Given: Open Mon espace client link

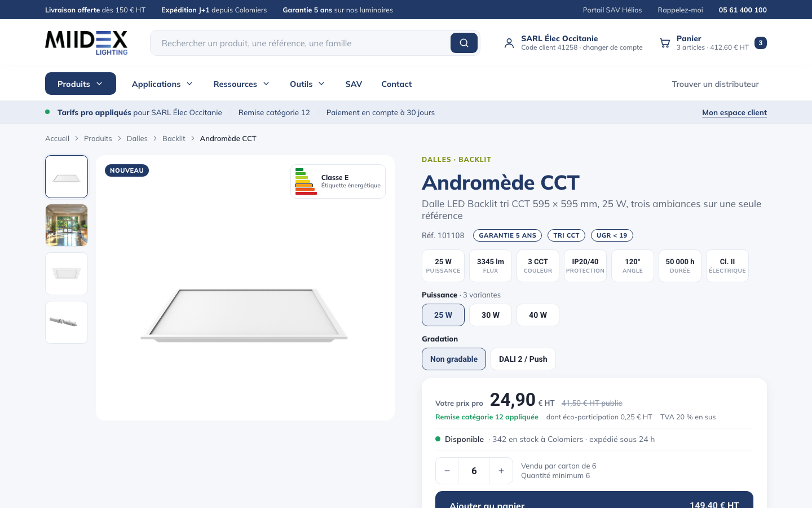Looking at the screenshot, I should [734, 112].
